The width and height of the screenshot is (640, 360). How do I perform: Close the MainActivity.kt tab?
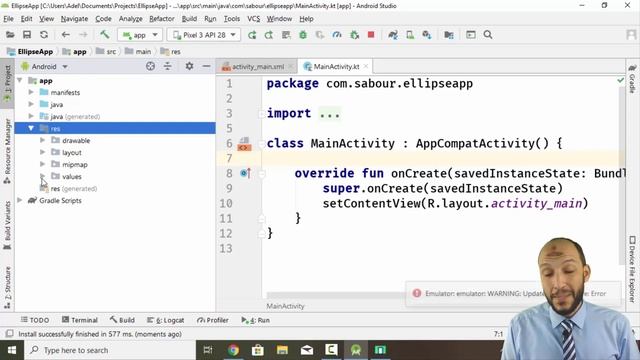[x=366, y=66]
